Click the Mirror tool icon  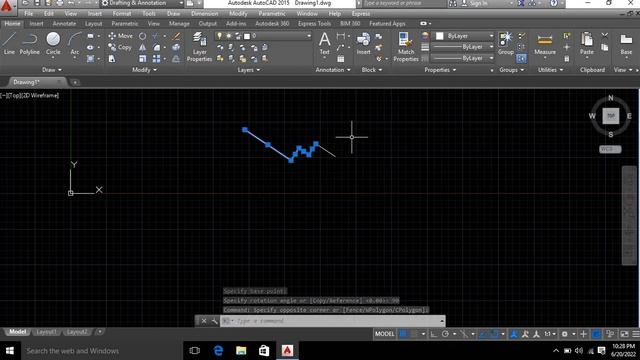coord(142,47)
